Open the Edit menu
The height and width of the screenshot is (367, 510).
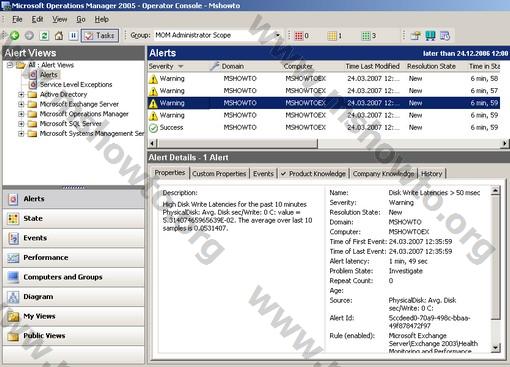click(37, 19)
